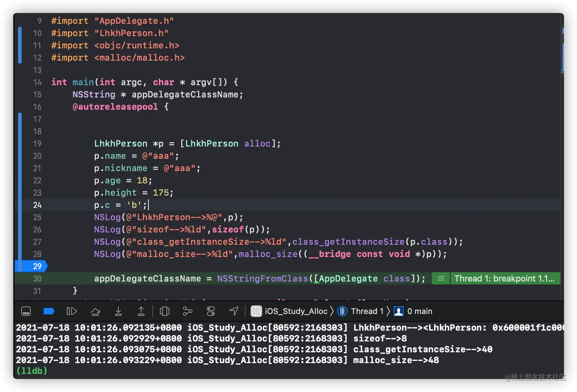Click the '__bridge' keyword on line 28
The height and width of the screenshot is (392, 577).
329,254
